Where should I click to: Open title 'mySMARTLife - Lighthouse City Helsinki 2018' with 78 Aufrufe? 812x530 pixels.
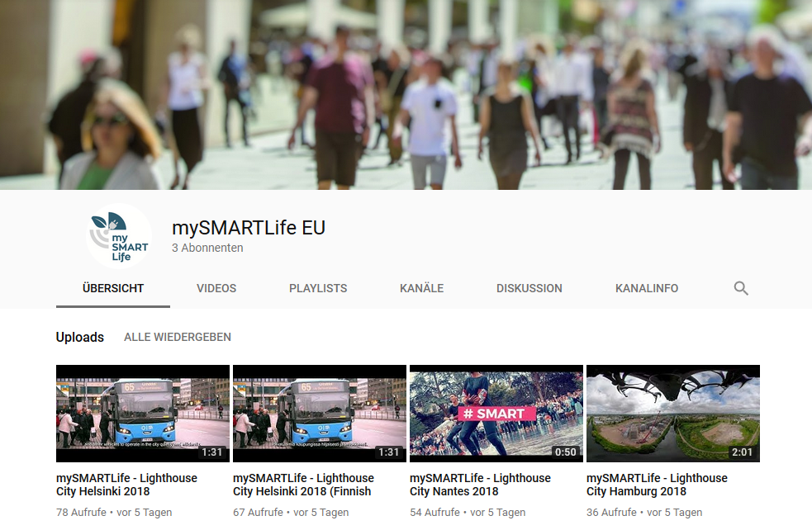(x=127, y=485)
